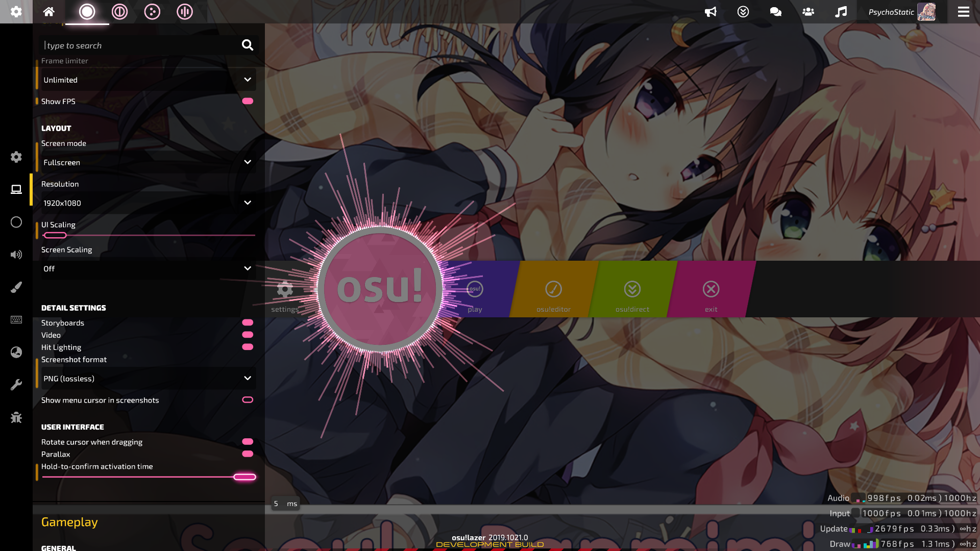Toggle Hit Lighting setting
The height and width of the screenshot is (551, 980).
[x=248, y=347]
